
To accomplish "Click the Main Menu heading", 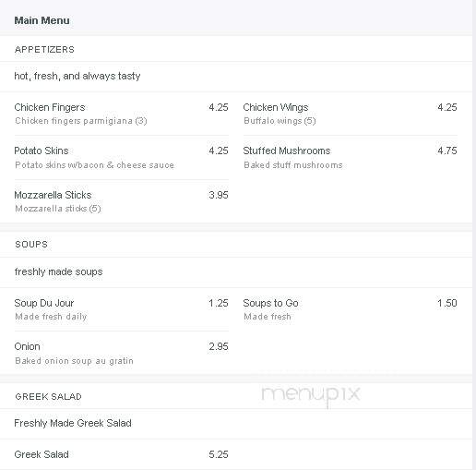I will (x=42, y=20).
